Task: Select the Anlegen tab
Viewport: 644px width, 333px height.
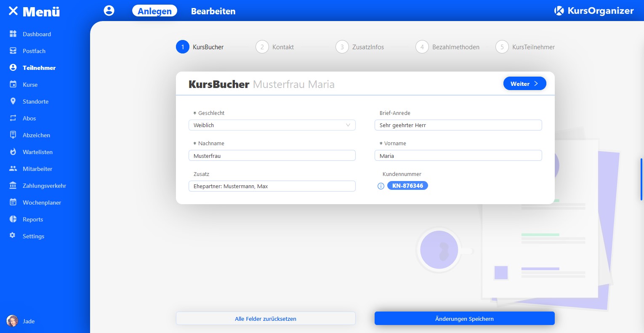Action: coord(154,11)
